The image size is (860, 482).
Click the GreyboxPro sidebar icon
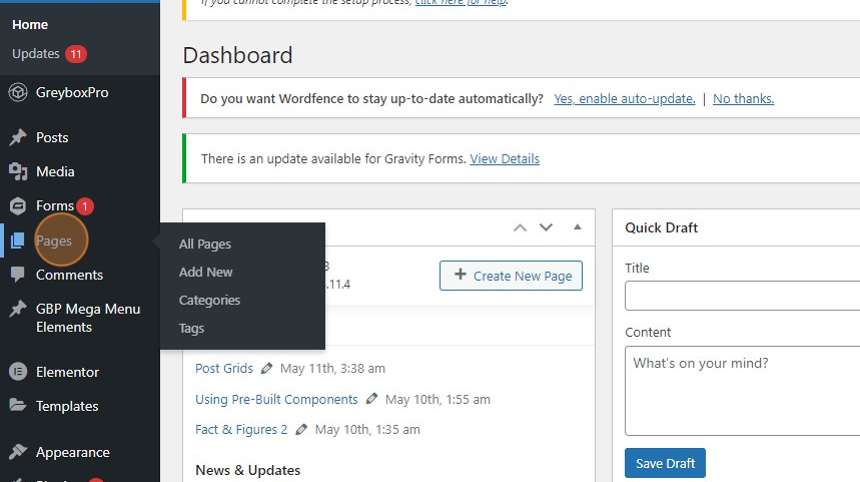[18, 92]
